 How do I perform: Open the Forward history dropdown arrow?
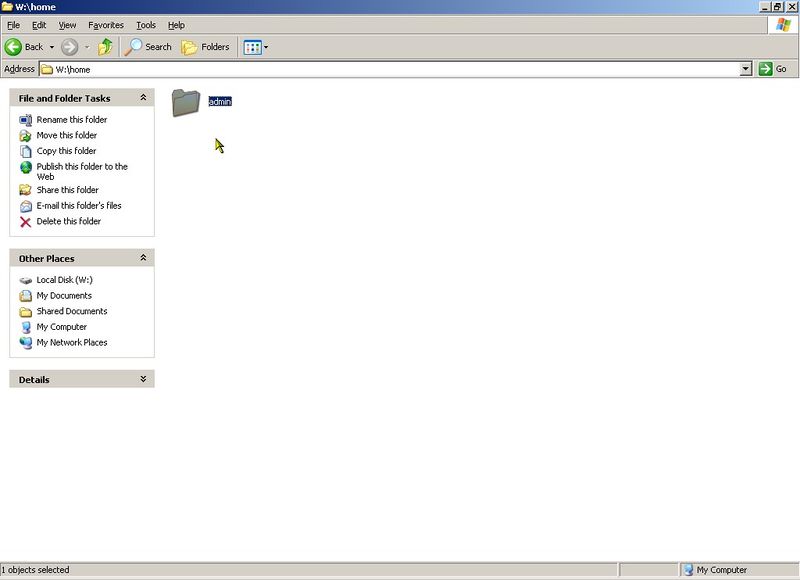pos(87,47)
